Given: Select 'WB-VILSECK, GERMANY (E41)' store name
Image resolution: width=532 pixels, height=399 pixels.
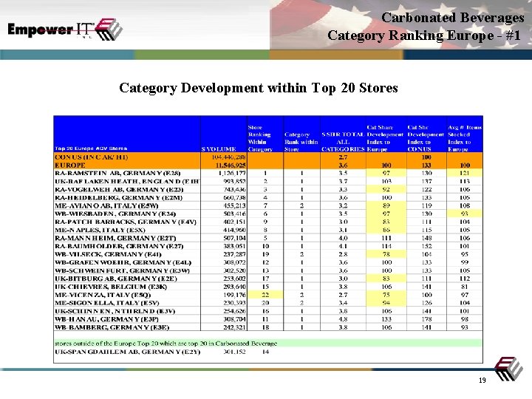Looking at the screenshot, I should point(108,254).
